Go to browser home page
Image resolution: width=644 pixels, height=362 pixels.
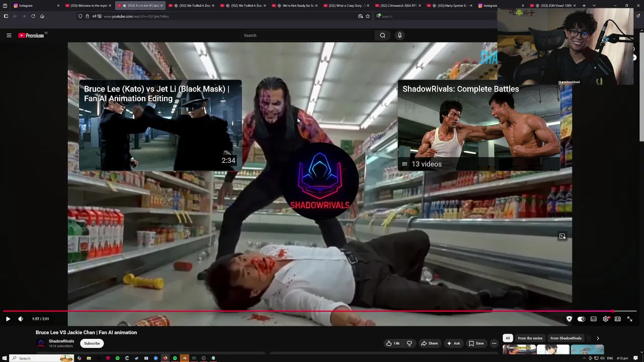(x=42, y=16)
